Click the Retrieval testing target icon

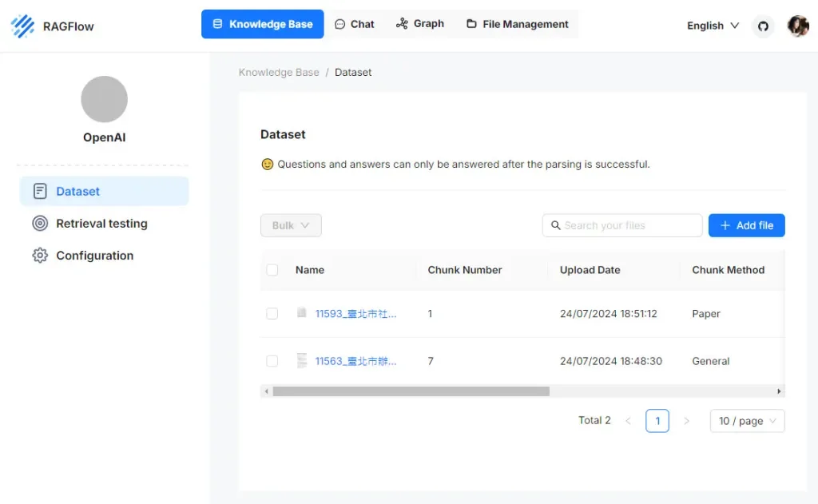point(40,224)
